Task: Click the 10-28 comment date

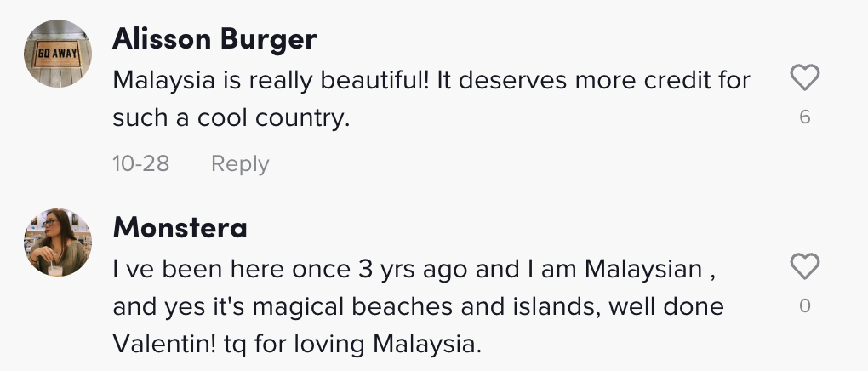Action: (141, 163)
